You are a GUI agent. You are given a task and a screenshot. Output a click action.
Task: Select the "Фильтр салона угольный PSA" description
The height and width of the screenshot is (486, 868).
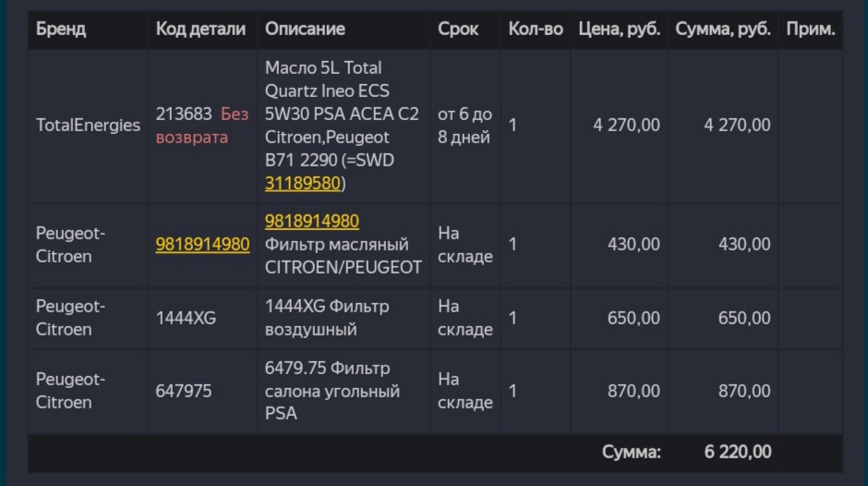(332, 391)
